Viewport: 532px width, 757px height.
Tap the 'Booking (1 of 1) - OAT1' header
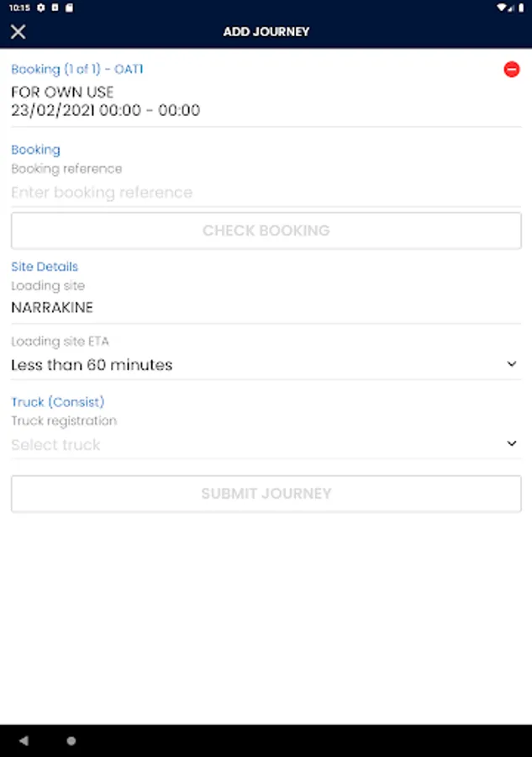coord(77,69)
